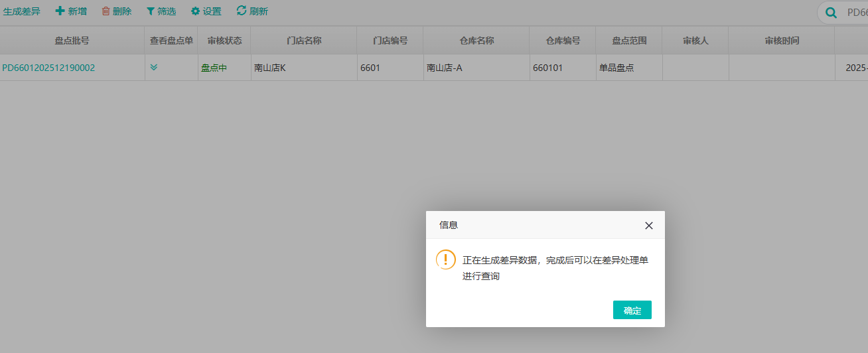Click the 审核状态 column header
868x353 pixels.
[x=224, y=40]
